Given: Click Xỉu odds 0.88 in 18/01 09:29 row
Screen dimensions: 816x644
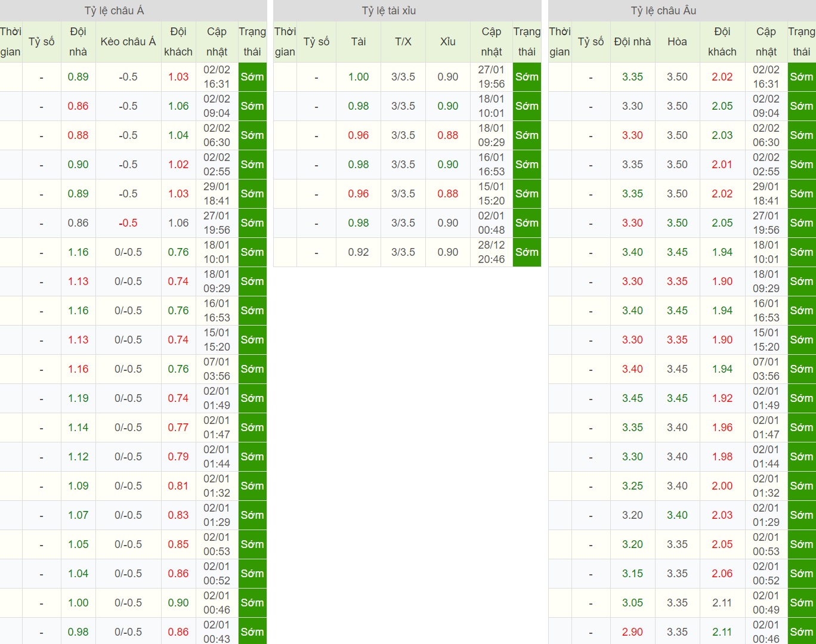Looking at the screenshot, I should (x=448, y=135).
